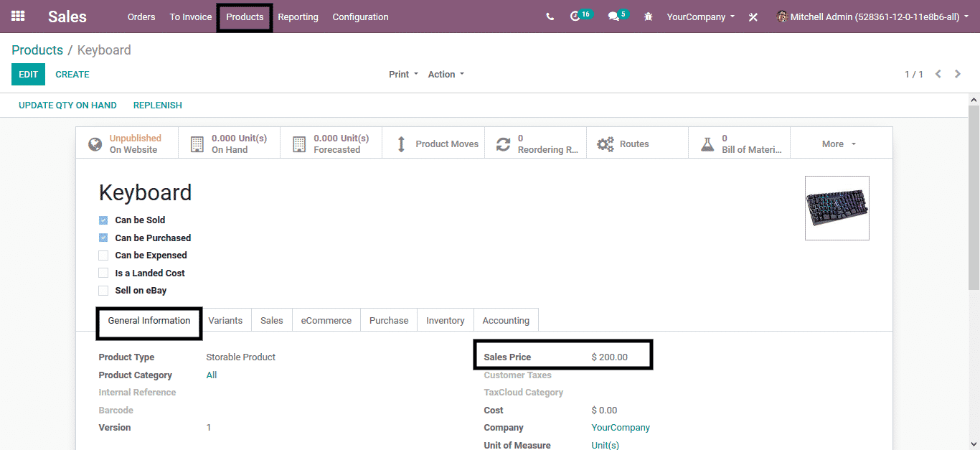This screenshot has width=980, height=450.
Task: Switch to the Inventory tab
Action: [445, 321]
